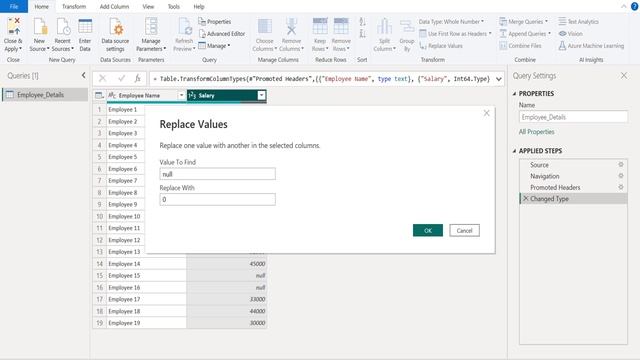Click the Split Column icon
Viewport: 640px width, 360px height.
384,27
